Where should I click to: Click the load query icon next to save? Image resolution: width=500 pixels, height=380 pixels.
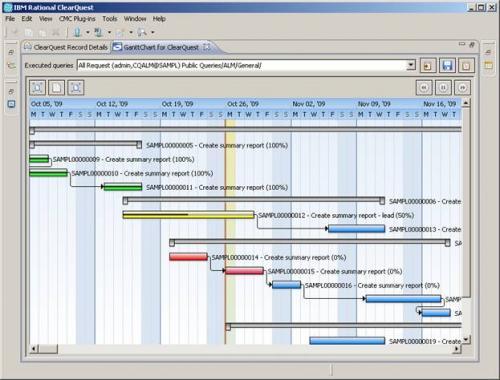pos(428,65)
